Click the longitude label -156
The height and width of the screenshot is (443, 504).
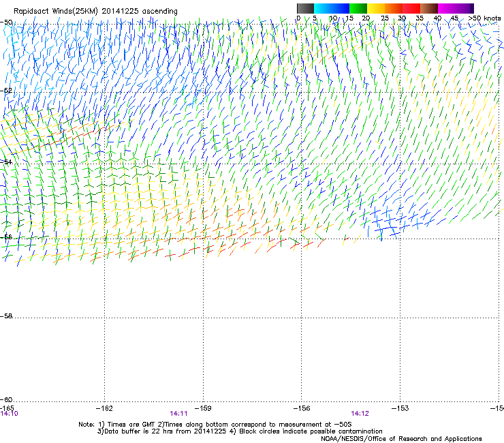pos(302,408)
